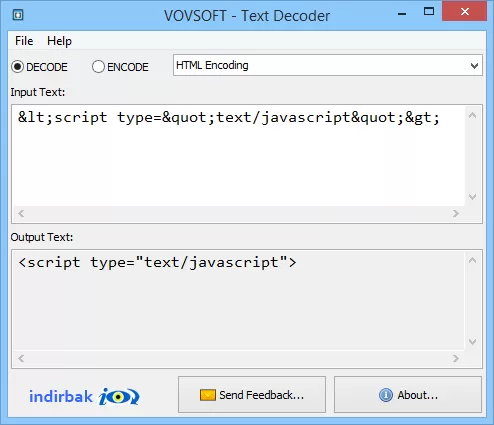The width and height of the screenshot is (494, 425).
Task: Click output box scroll down arrow
Action: pos(472,342)
